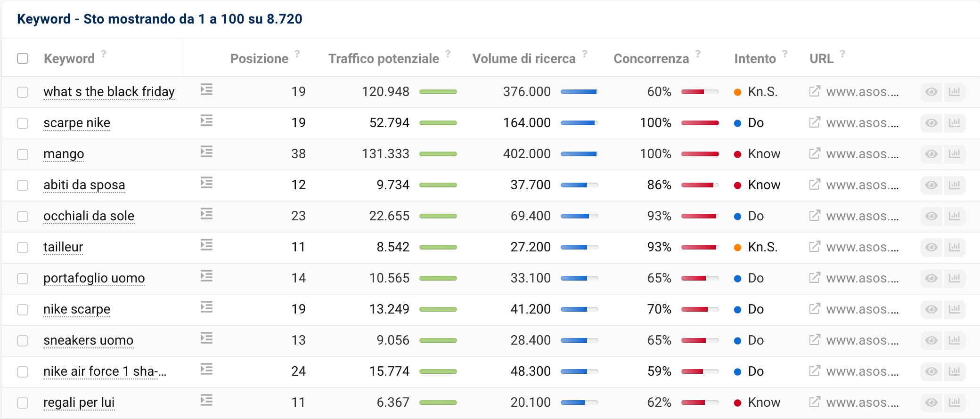Viewport: 980px width, 419px height.
Task: Check the box for 'tailleur'
Action: tap(23, 248)
